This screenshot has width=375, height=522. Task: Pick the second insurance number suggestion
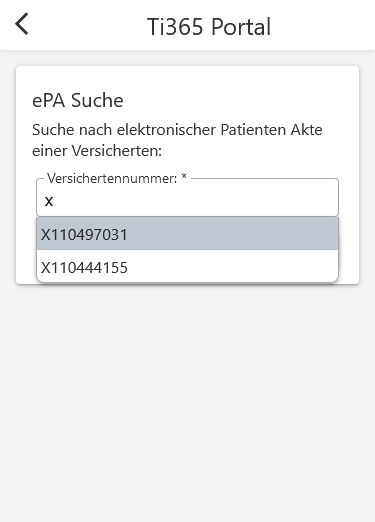tap(187, 266)
